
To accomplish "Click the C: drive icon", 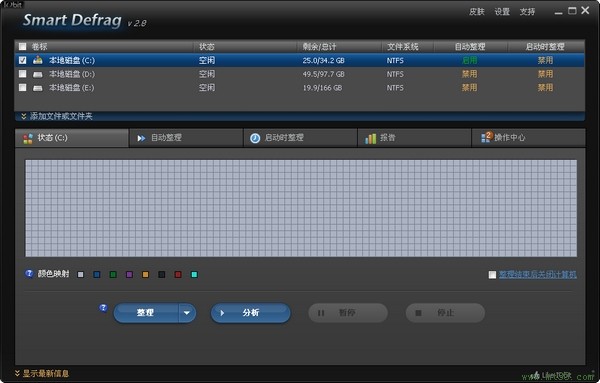I will tap(38, 60).
